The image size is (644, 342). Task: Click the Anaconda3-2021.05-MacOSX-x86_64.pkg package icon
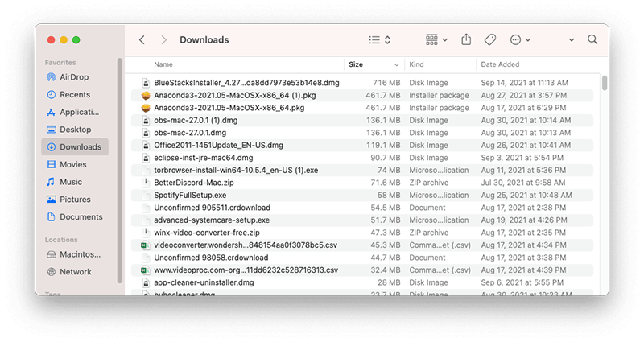(146, 108)
